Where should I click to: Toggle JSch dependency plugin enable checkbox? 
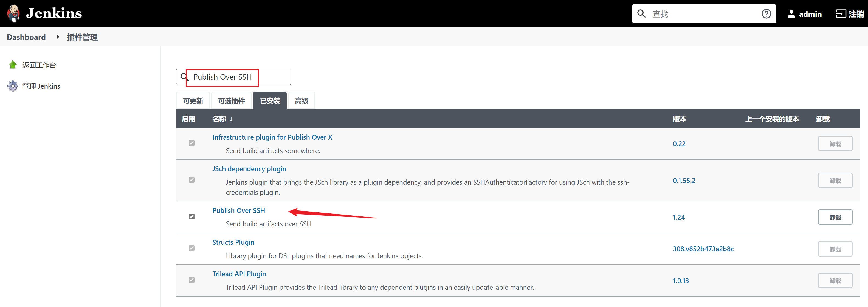coord(192,180)
